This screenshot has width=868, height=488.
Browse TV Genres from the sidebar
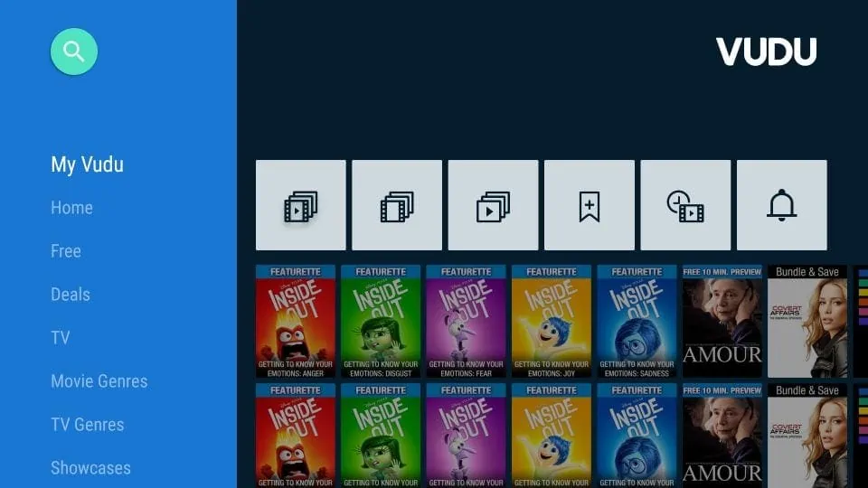[x=88, y=425]
